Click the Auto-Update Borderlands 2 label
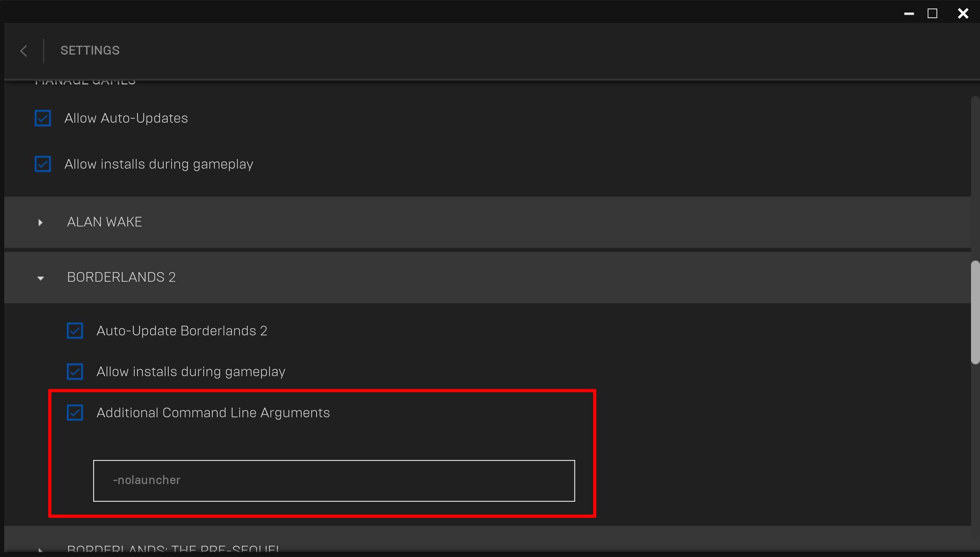Screen dimensions: 980x557 [182, 331]
